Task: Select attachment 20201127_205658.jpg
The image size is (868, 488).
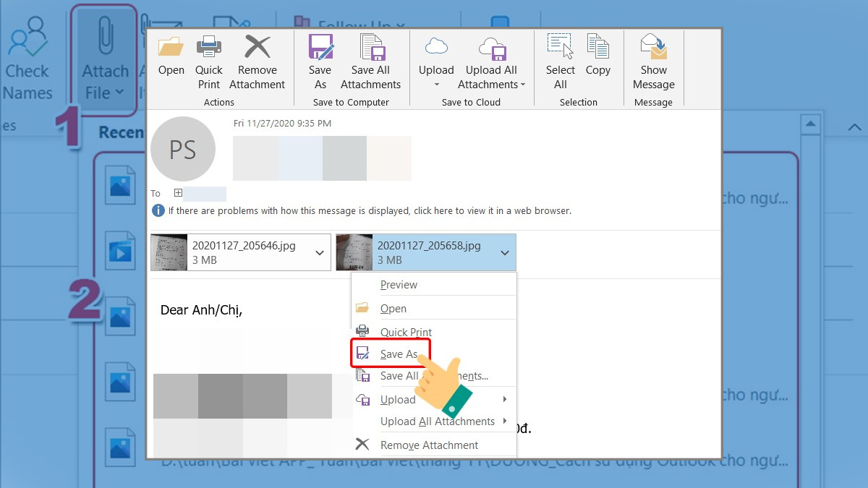Action: pyautogui.click(x=426, y=252)
